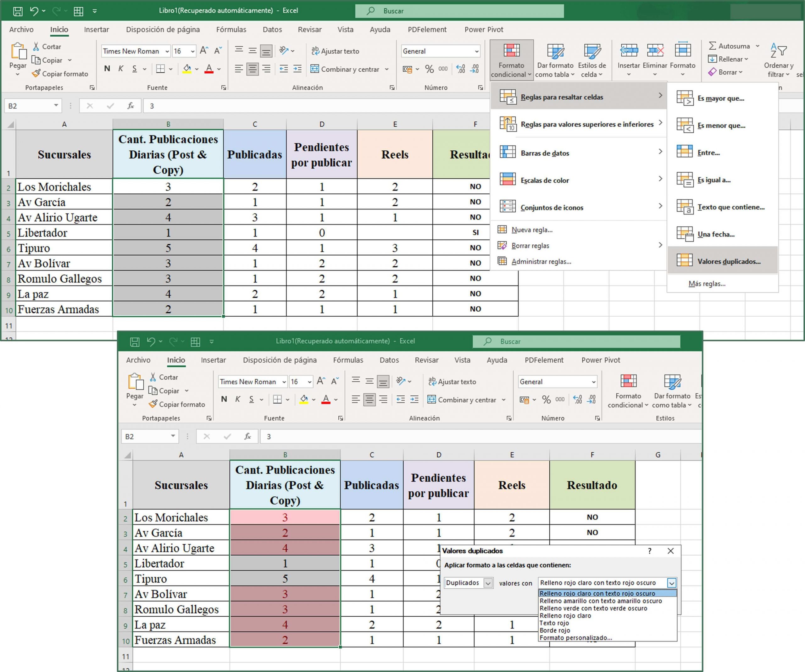Open the Duplicados dropdown in the dialog
This screenshot has height=672, width=805.
pyautogui.click(x=488, y=582)
